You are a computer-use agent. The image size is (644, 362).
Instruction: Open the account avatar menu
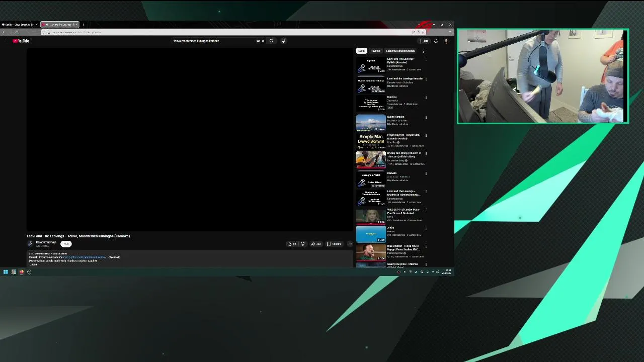(446, 41)
